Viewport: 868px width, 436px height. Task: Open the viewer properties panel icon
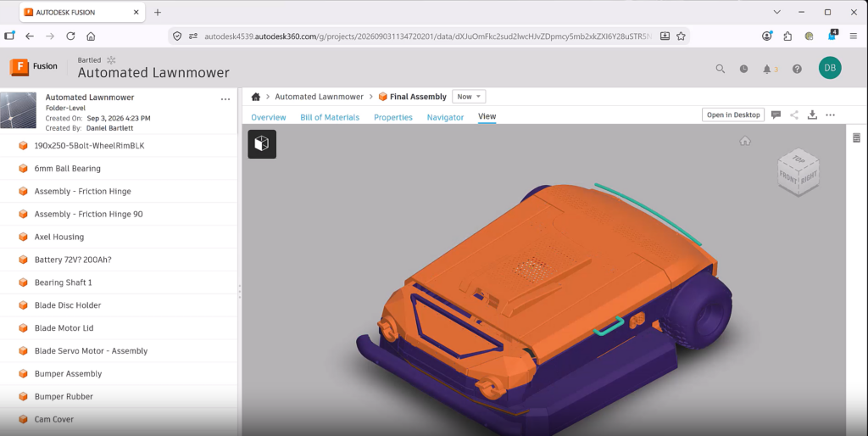[x=856, y=138]
